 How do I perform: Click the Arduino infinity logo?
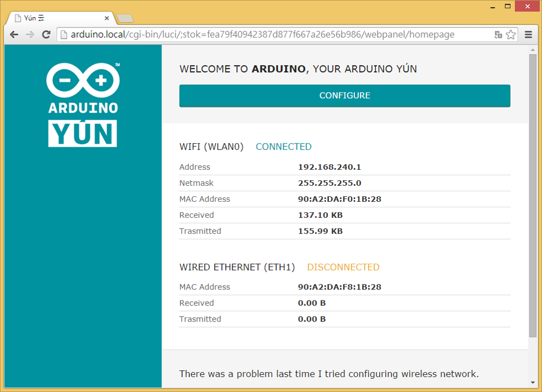83,80
